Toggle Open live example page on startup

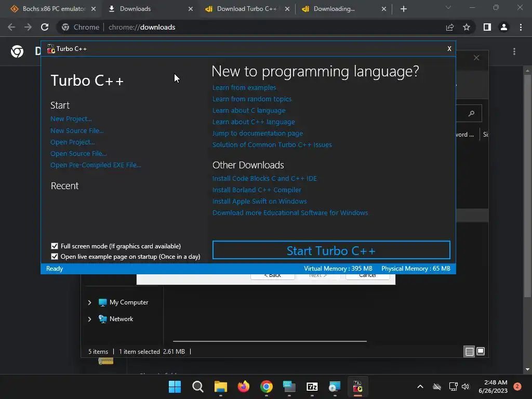[x=54, y=257]
